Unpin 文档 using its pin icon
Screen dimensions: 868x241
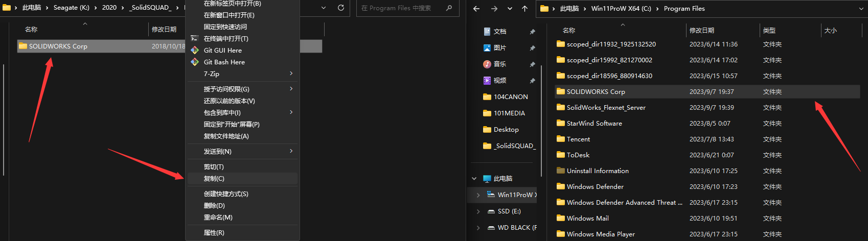click(532, 32)
